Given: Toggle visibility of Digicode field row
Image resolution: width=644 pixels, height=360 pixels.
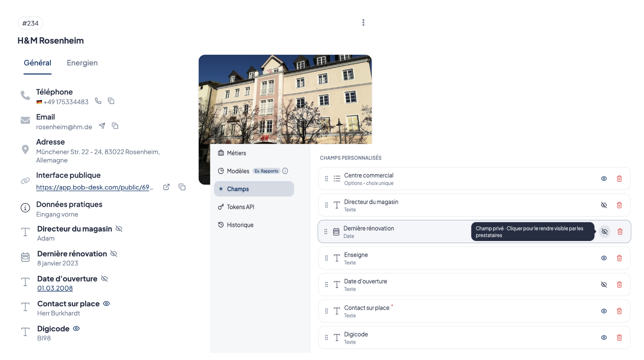Looking at the screenshot, I should 604,337.
